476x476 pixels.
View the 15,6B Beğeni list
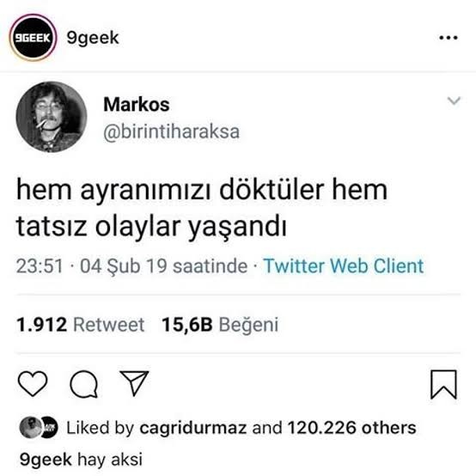220,325
